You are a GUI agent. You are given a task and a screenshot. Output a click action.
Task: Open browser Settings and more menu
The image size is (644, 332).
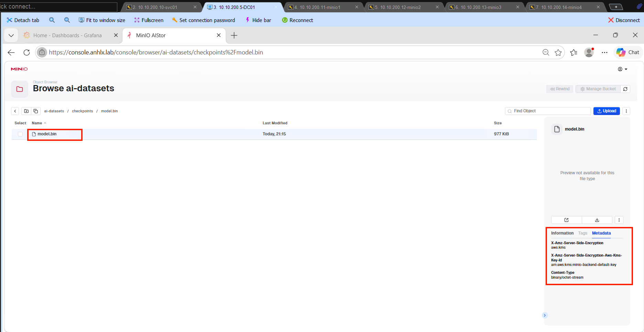pos(604,52)
